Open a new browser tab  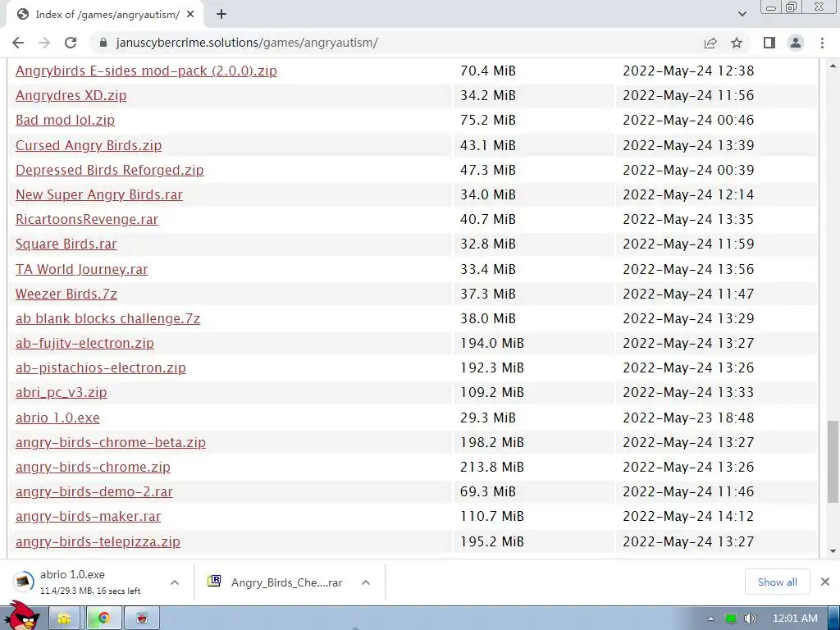click(221, 15)
